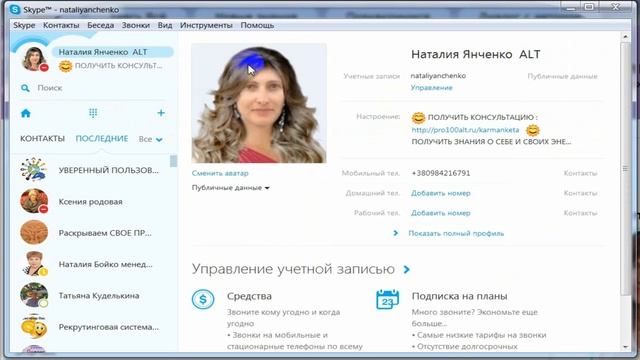Click chevron next to Управление учетной записью
The height and width of the screenshot is (360, 640).
(407, 269)
